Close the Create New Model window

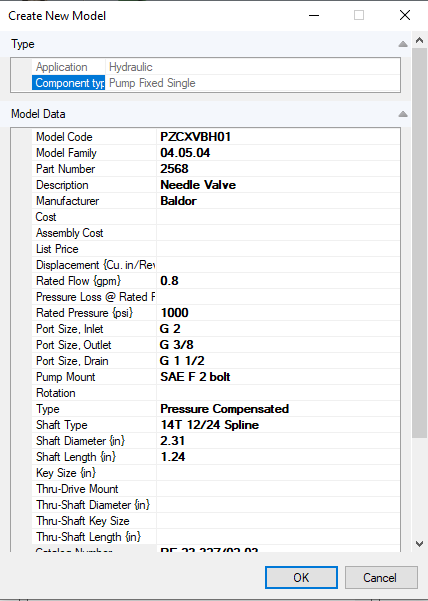point(405,15)
